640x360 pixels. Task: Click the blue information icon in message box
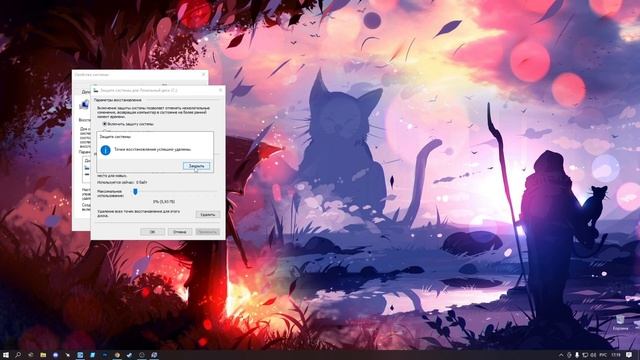[x=105, y=150]
